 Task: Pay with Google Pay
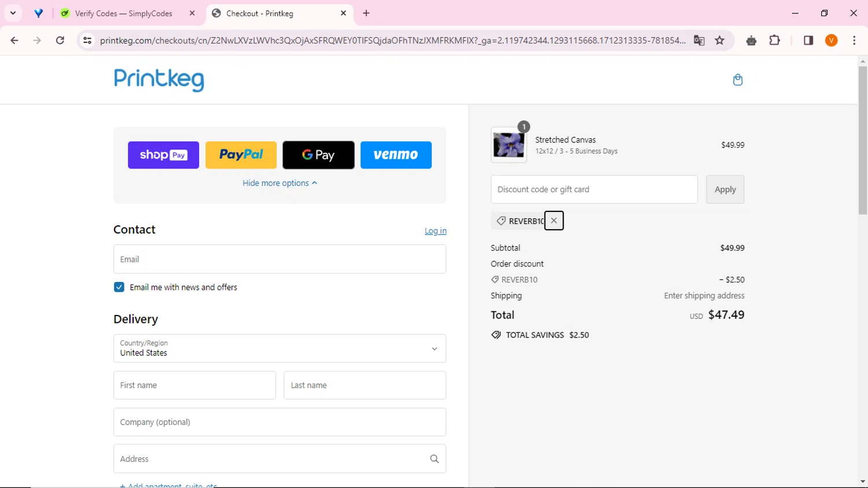(x=318, y=155)
